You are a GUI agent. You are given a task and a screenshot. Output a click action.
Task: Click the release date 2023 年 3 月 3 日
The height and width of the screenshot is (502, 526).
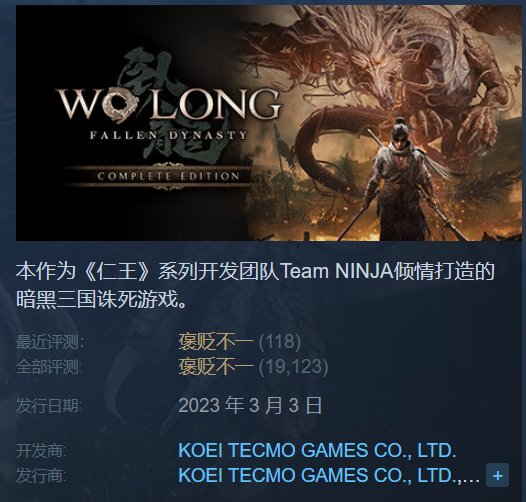250,405
